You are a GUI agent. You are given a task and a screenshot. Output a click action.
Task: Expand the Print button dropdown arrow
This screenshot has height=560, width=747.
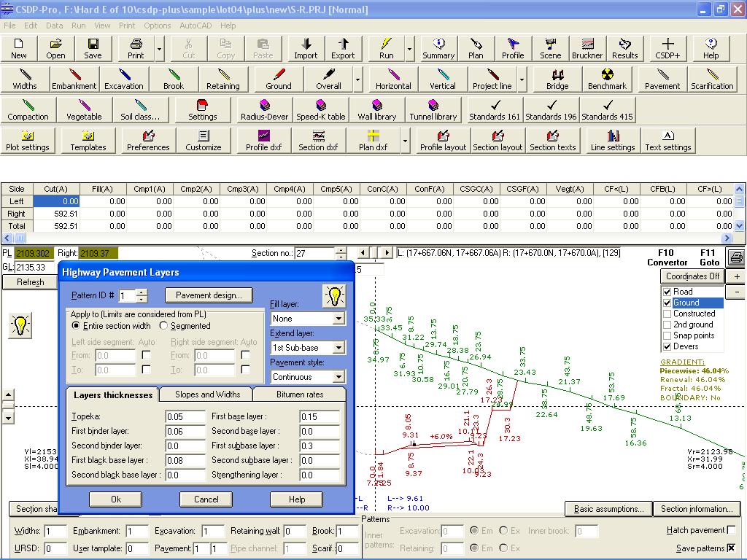(x=159, y=49)
